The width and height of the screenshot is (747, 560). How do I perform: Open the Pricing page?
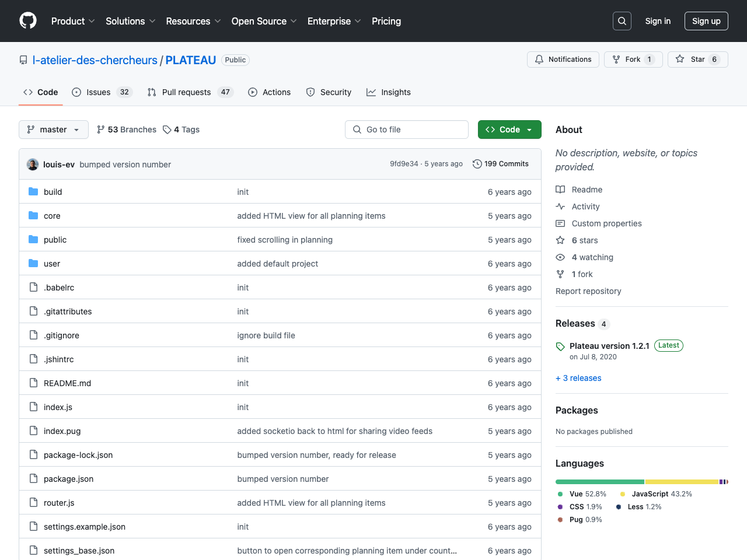coord(386,21)
